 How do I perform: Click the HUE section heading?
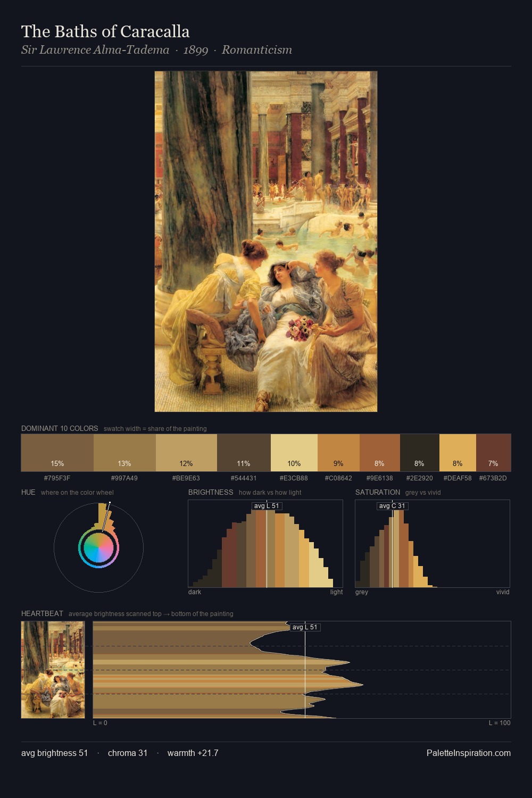(28, 492)
